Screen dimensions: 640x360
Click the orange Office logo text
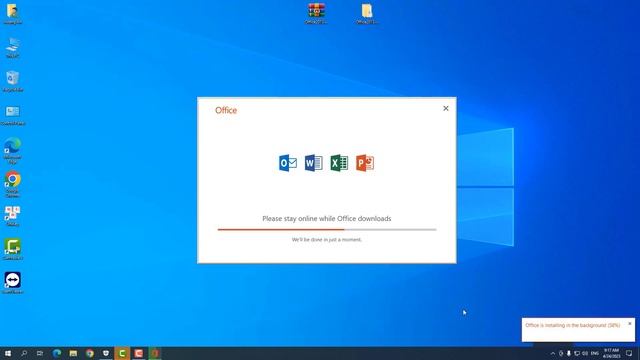[x=226, y=110]
